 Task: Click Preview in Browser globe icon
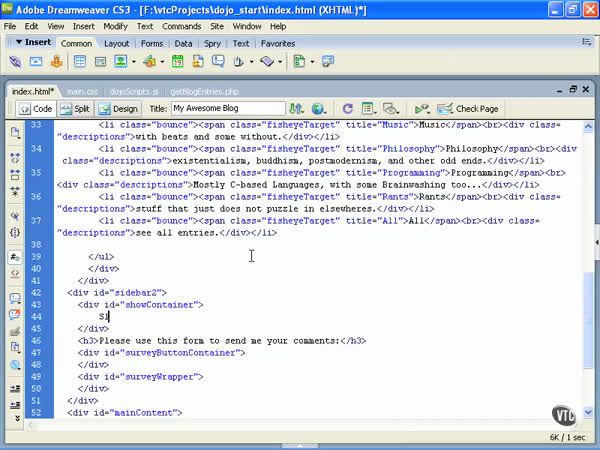[319, 109]
